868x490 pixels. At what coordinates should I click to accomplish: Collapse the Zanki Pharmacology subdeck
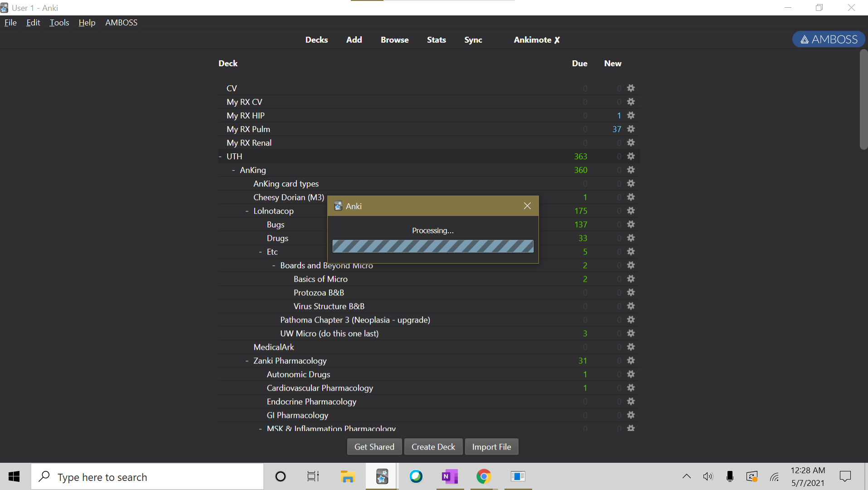[247, 361]
